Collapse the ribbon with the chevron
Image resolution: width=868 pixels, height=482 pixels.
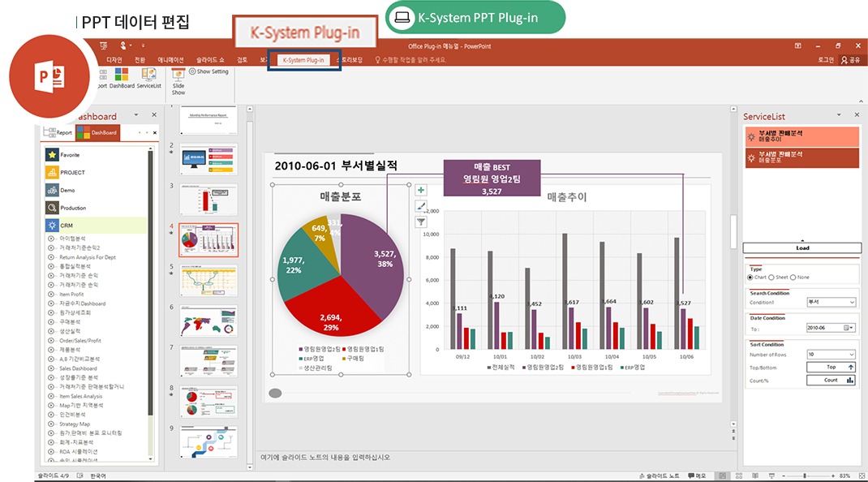pyautogui.click(x=861, y=101)
